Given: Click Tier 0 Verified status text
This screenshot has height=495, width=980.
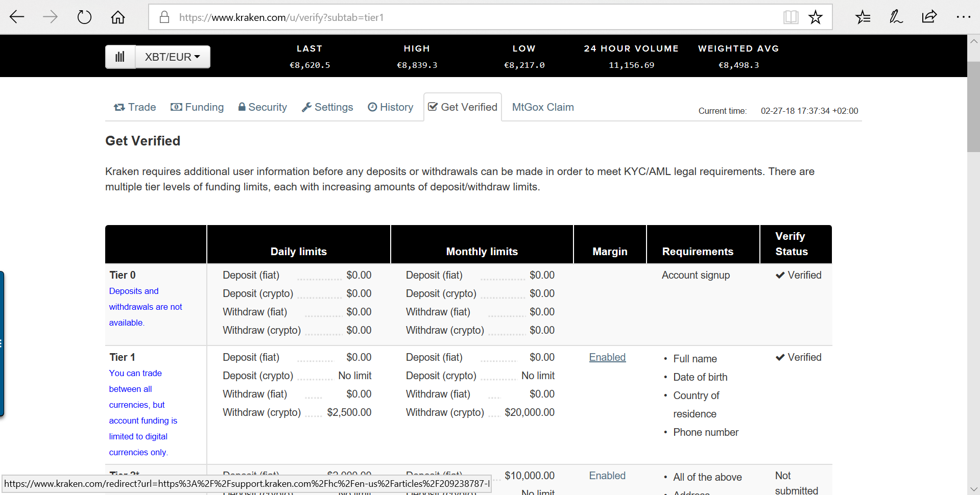Looking at the screenshot, I should pos(804,275).
